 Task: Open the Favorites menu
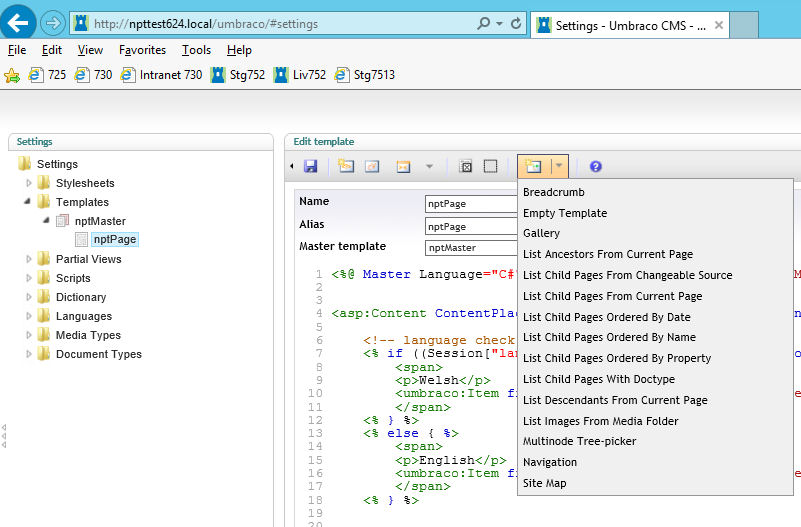pyautogui.click(x=142, y=50)
